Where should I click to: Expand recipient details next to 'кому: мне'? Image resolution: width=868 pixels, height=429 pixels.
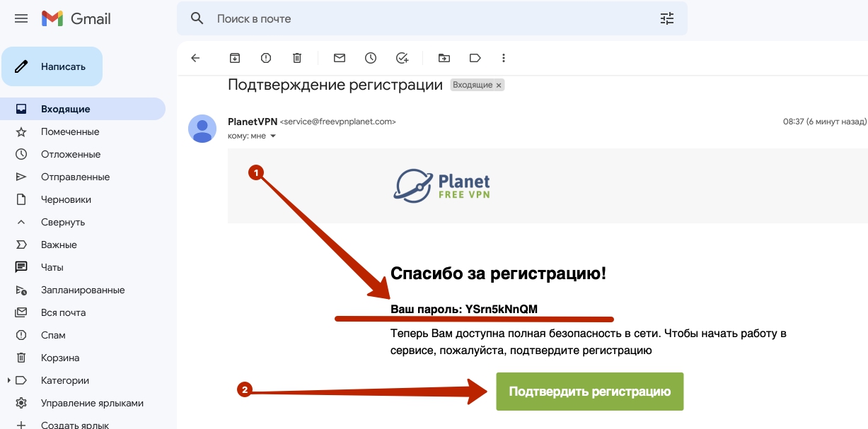pos(273,136)
